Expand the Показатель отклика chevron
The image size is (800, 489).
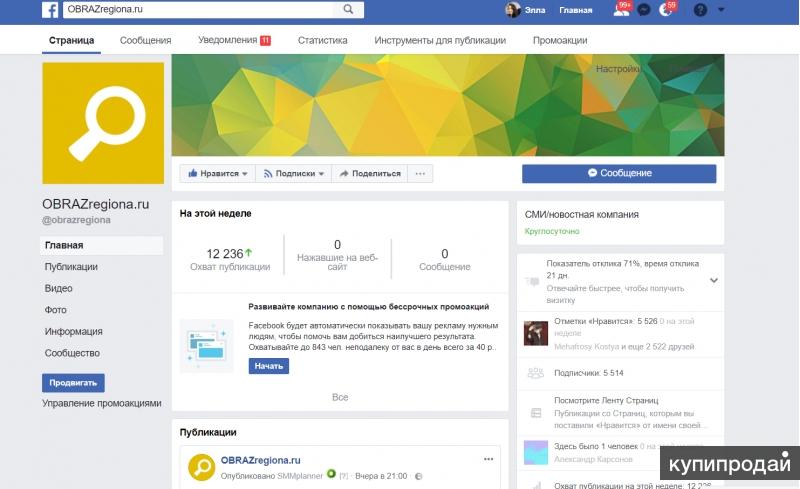coord(714,280)
